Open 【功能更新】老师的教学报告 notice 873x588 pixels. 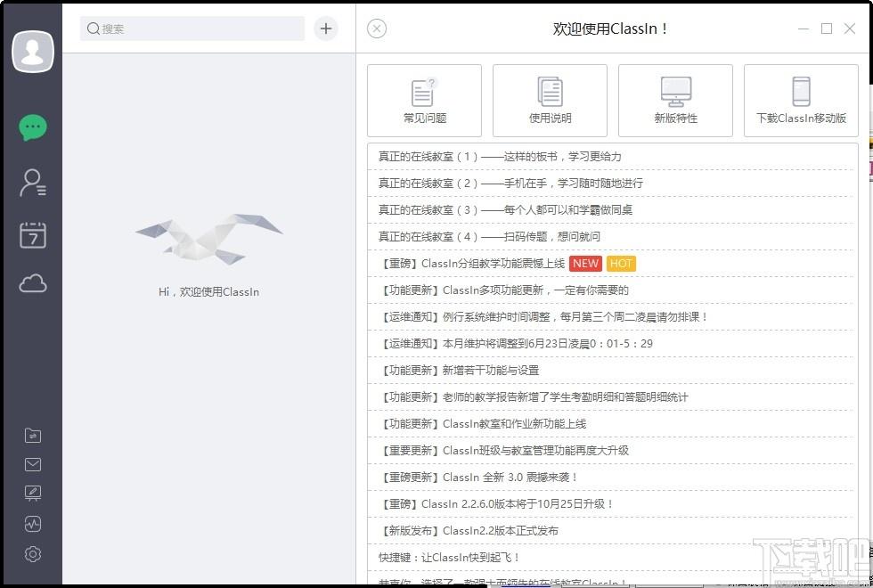[x=612, y=397]
